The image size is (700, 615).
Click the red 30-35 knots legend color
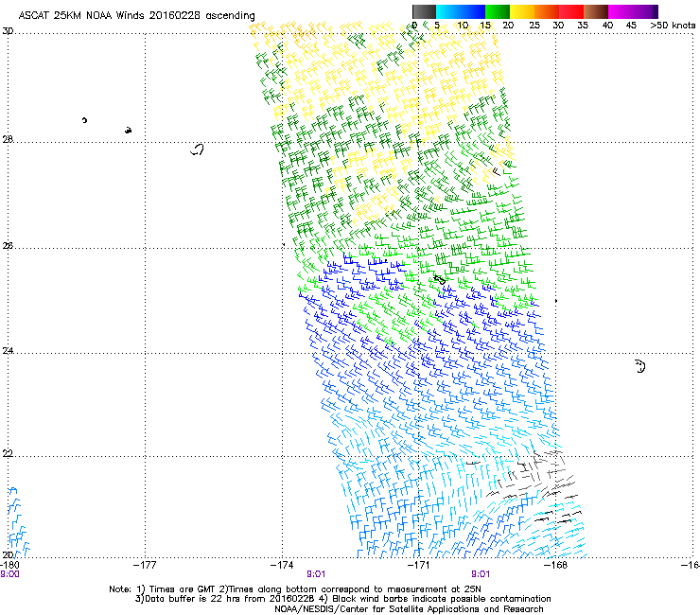click(x=571, y=11)
